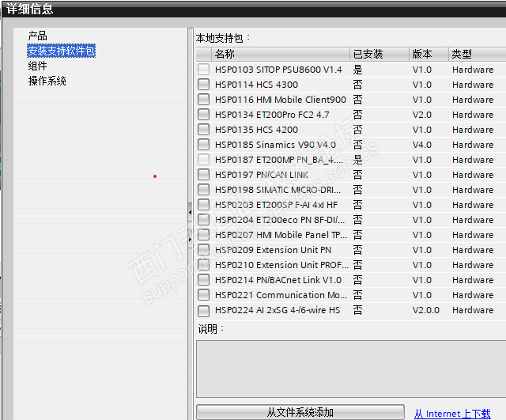
Task: Select the row name HSP0198 SIMATIC MICRO-DRI
Action: point(278,190)
